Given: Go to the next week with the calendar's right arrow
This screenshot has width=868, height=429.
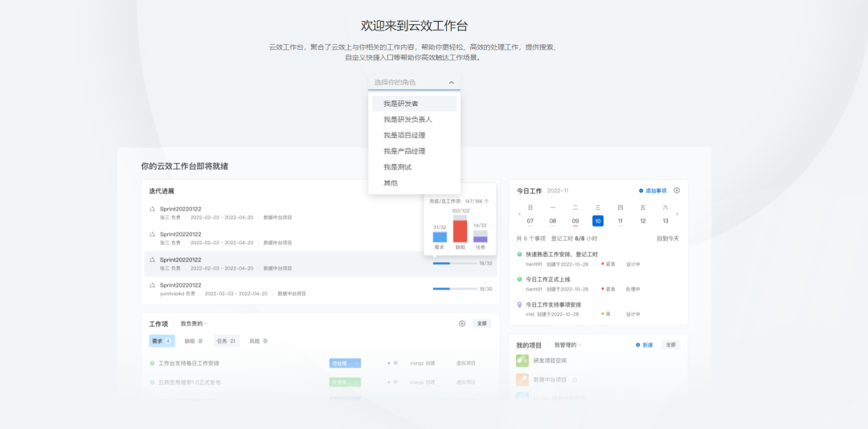Looking at the screenshot, I should [677, 214].
